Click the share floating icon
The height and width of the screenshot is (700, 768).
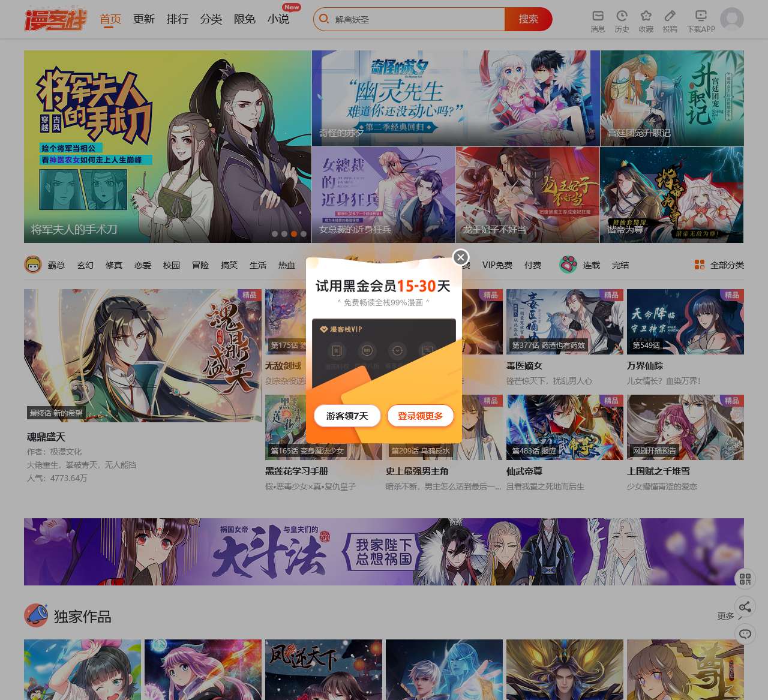[x=745, y=606]
